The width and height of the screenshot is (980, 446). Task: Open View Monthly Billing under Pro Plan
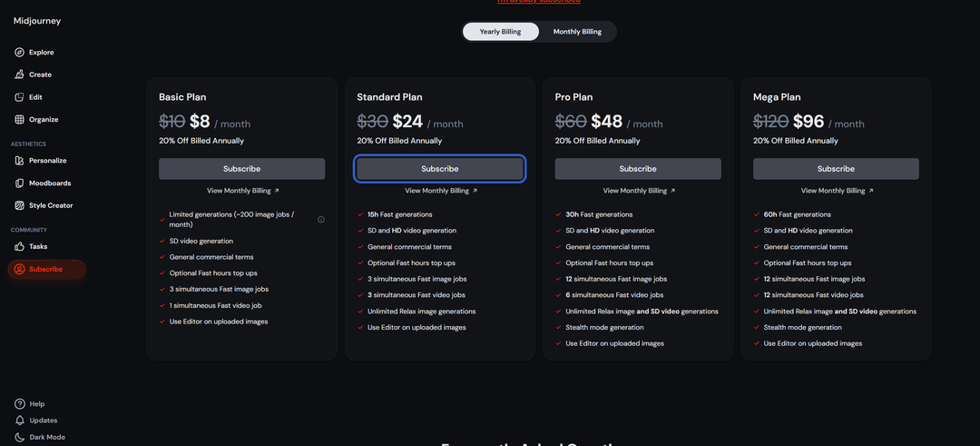(x=640, y=191)
